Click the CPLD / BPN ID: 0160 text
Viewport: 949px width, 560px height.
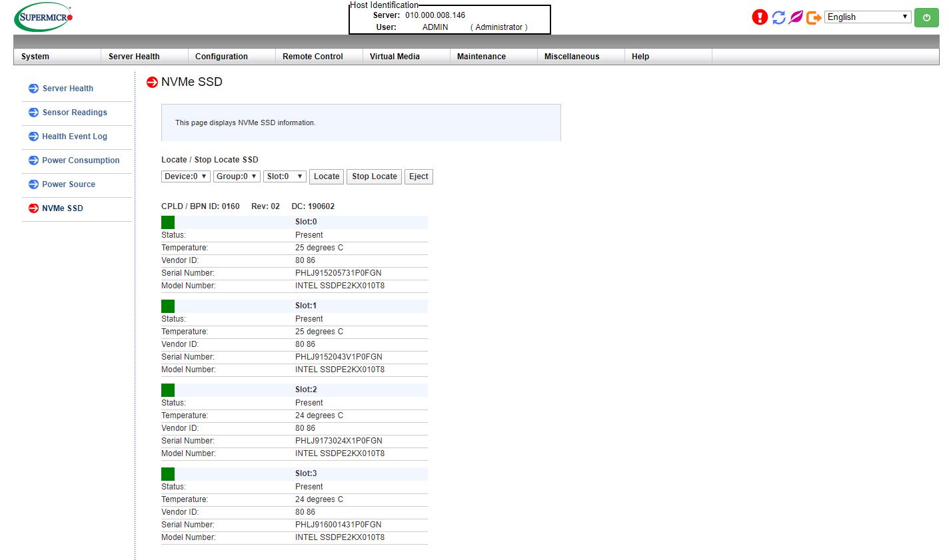coord(201,206)
